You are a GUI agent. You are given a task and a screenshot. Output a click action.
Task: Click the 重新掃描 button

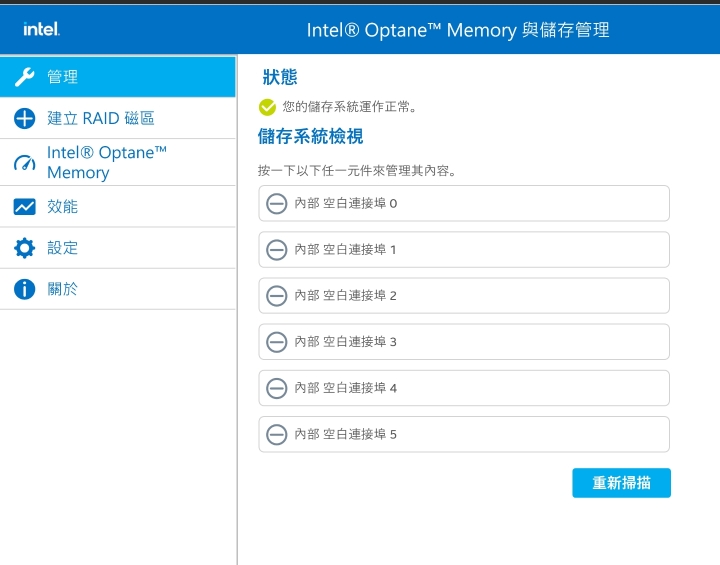point(621,483)
